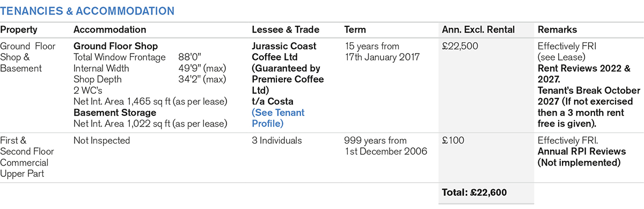This screenshot has width=644, height=209.
Task: Click the Basement Storage bold label
Action: pyautogui.click(x=115, y=113)
